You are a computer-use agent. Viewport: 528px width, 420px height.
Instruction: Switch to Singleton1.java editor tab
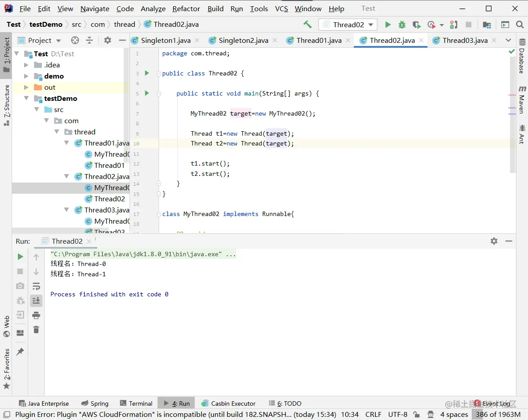point(166,40)
